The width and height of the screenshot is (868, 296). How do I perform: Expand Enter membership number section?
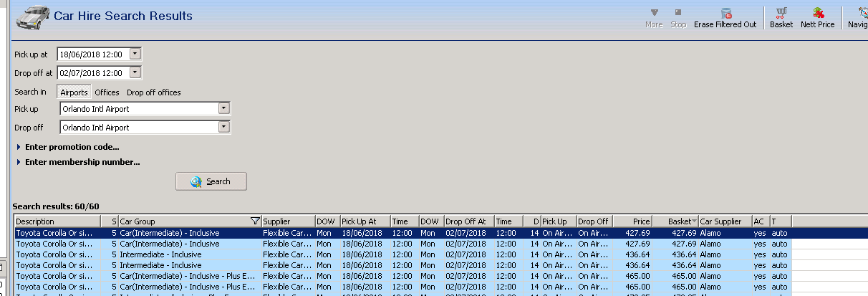[77, 162]
